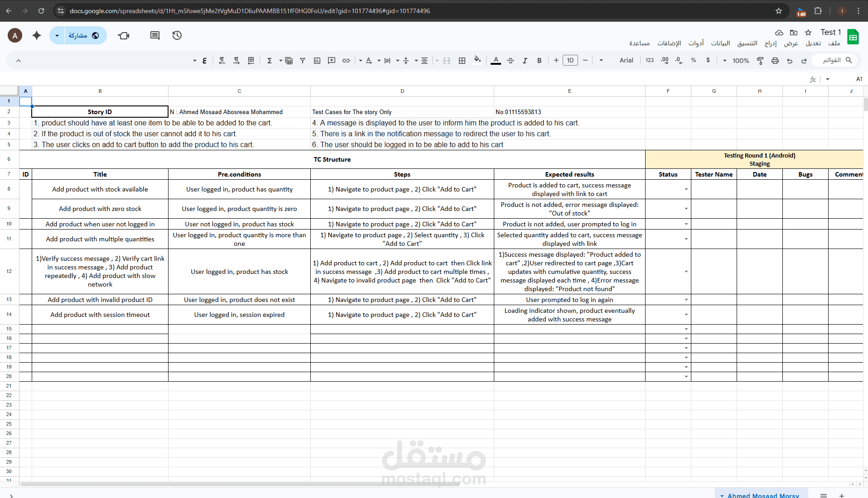
Task: Change sheet direction icon
Action: (251, 61)
